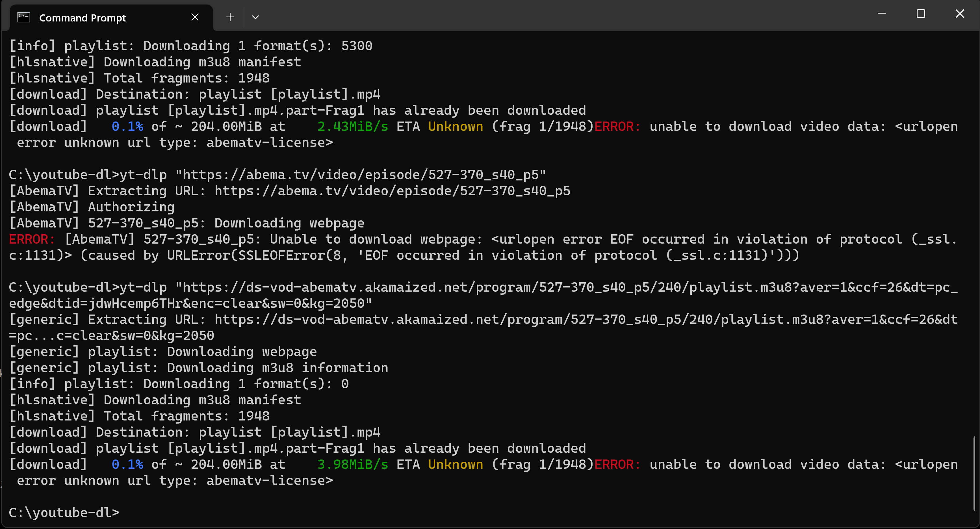The height and width of the screenshot is (529, 980).
Task: Open a new tab with plus button
Action: click(x=230, y=17)
